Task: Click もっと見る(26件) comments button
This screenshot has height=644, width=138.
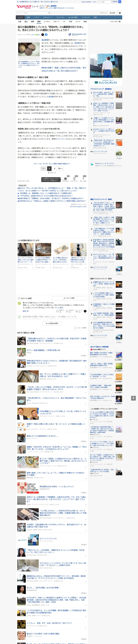Action: [x=52, y=324]
